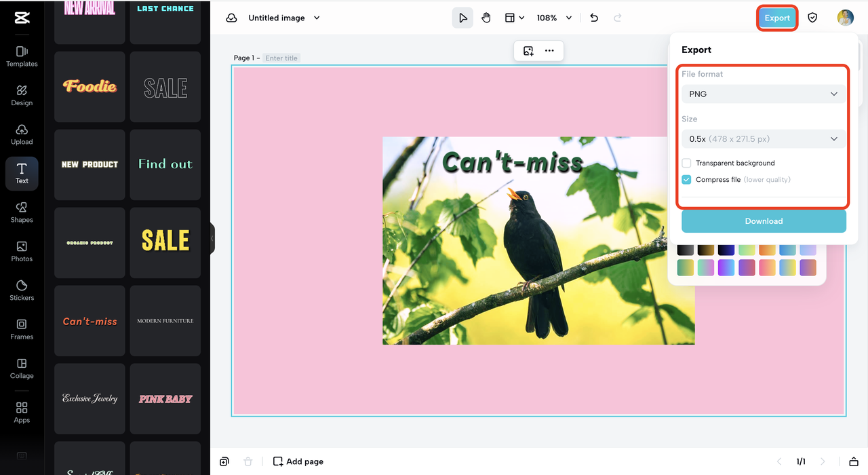The width and height of the screenshot is (868, 475).
Task: Pick the purple-to-cyan gradient swatch
Action: [726, 267]
